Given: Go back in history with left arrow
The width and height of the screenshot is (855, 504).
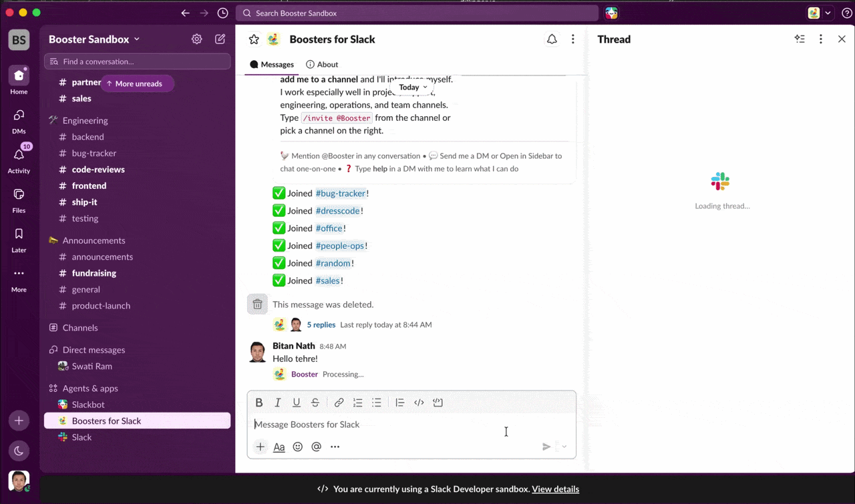Looking at the screenshot, I should click(x=186, y=13).
